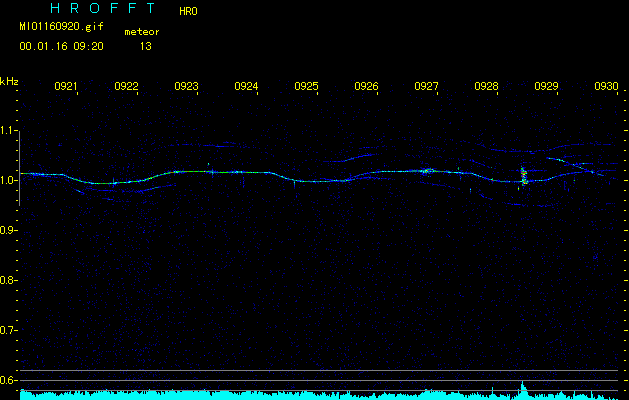
Task: Select the filename MI01160920.gif
Action: pos(61,26)
